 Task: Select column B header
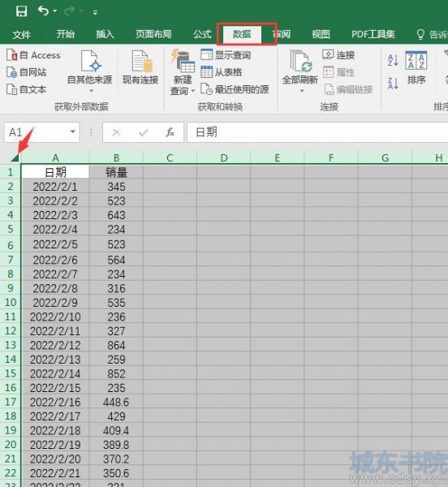click(116, 157)
